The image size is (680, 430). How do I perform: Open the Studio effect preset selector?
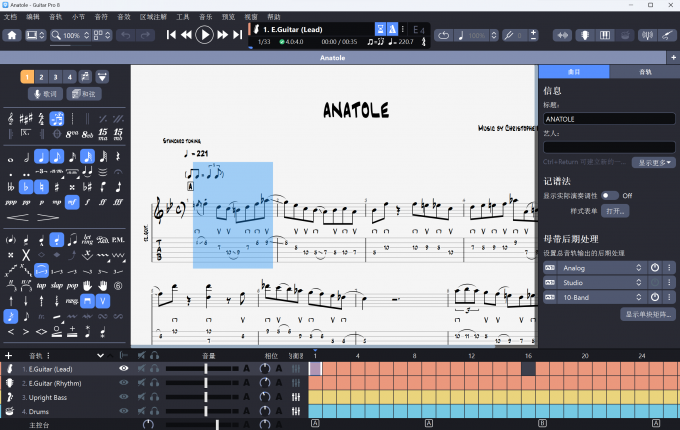click(638, 283)
